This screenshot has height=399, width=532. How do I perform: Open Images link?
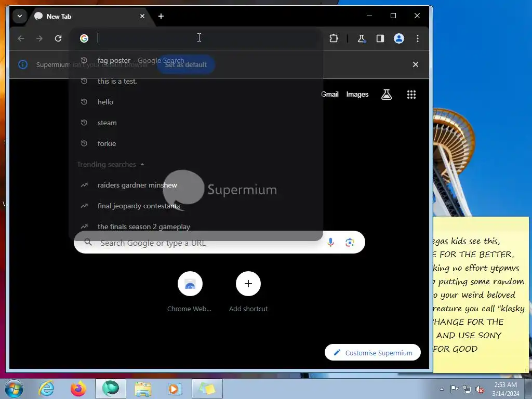coord(357,95)
